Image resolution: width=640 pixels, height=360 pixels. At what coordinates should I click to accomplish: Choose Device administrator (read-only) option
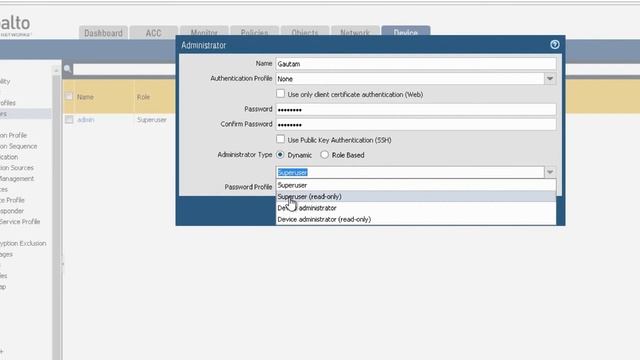(x=416, y=220)
